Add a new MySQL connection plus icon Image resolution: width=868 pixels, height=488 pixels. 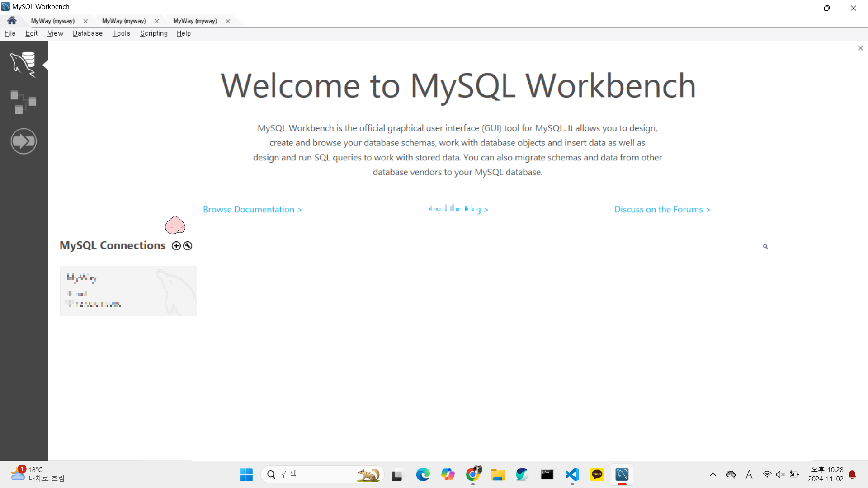(176, 246)
